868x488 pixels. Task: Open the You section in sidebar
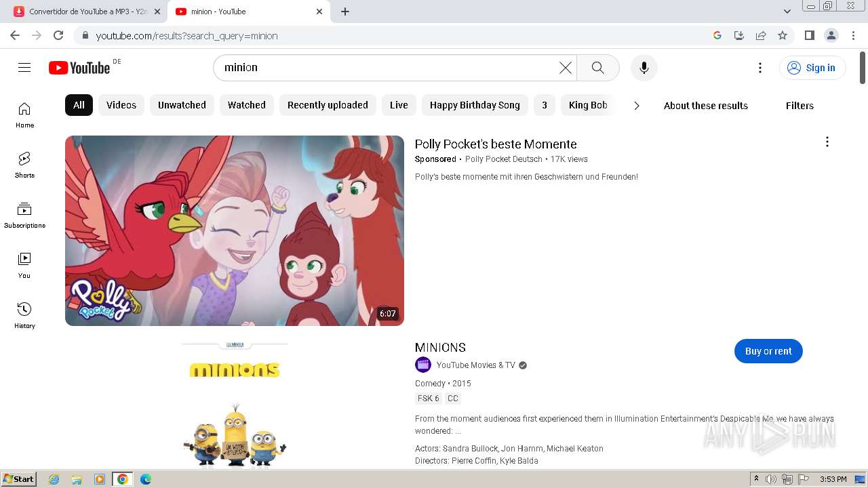(x=24, y=265)
